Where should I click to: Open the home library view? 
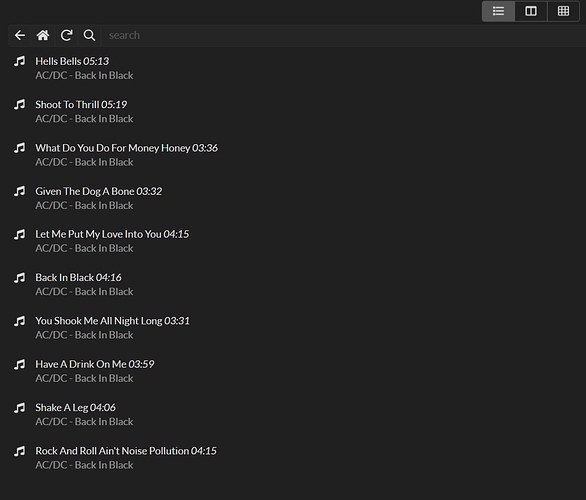(43, 36)
